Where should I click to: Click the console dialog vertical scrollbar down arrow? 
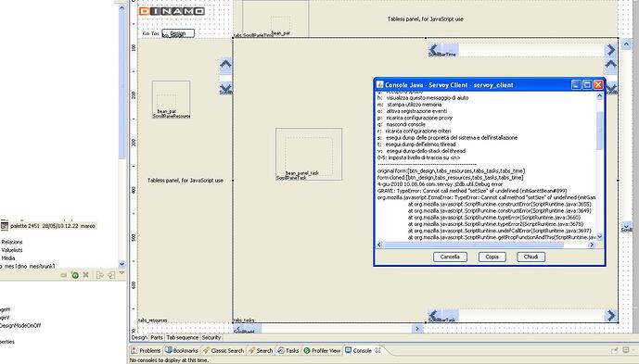pyautogui.click(x=599, y=236)
